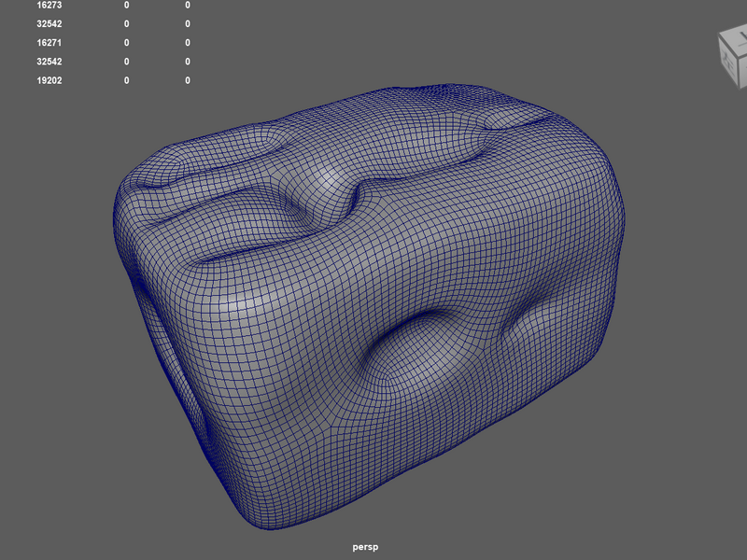Click the view cube navigation widget

(x=733, y=58)
